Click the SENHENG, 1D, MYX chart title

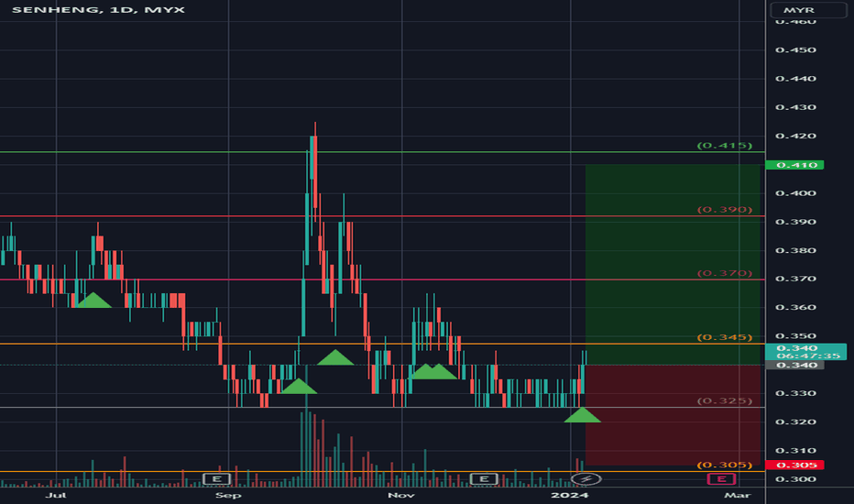pos(99,10)
